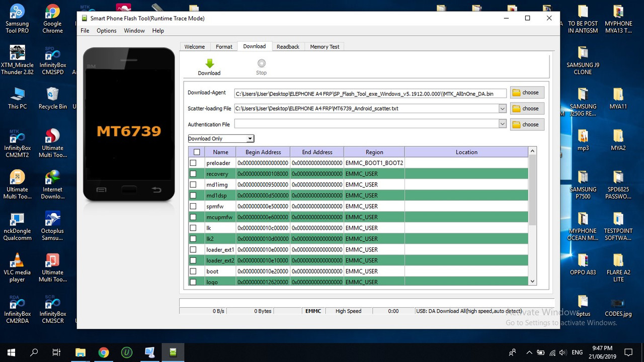Click the green Download arrow icon
Image resolution: width=644 pixels, height=362 pixels.
[210, 63]
